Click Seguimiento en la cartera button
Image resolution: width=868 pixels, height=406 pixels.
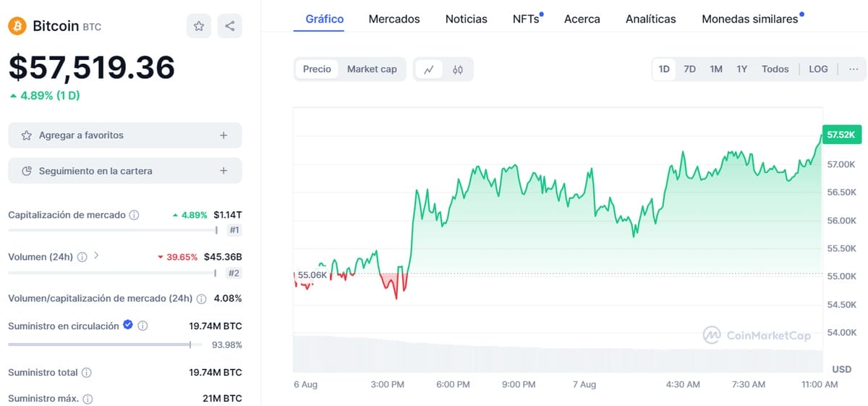coord(124,171)
